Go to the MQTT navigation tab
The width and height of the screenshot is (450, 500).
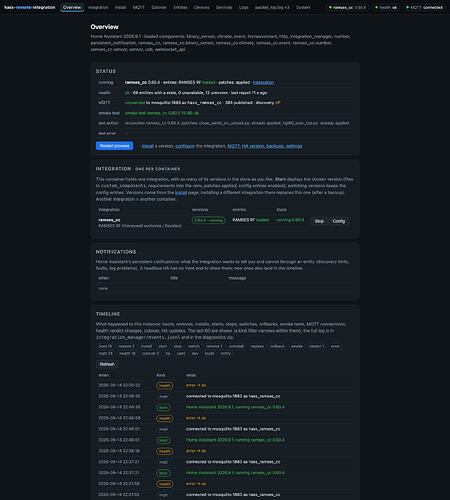click(139, 7)
